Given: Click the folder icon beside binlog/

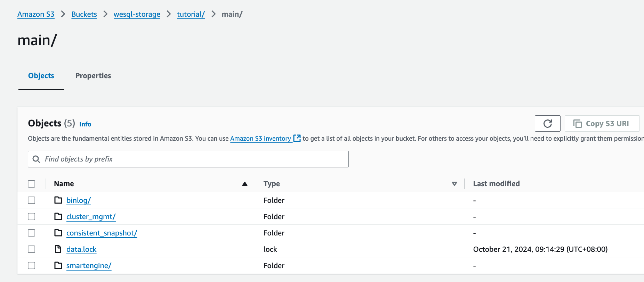Looking at the screenshot, I should pyautogui.click(x=58, y=200).
